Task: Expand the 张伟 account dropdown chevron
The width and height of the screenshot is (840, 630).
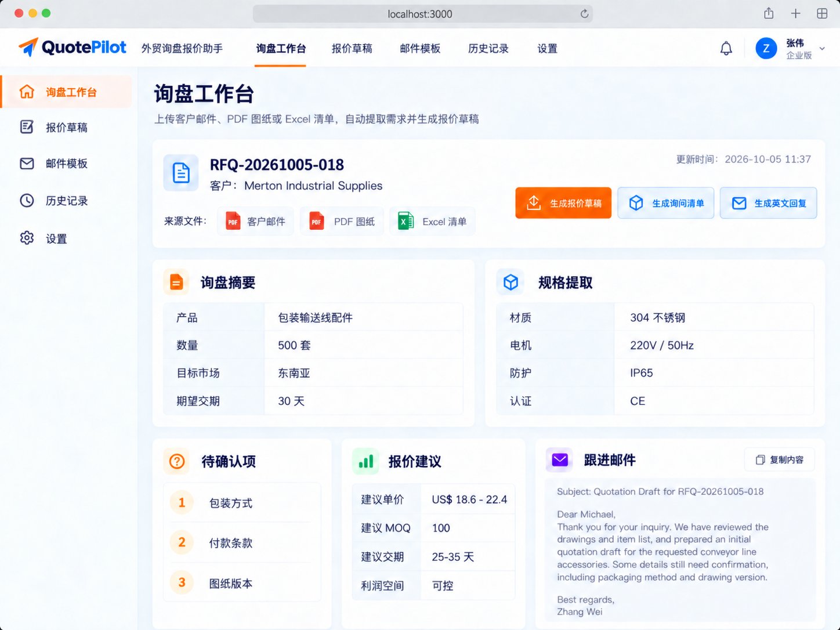Action: click(822, 49)
